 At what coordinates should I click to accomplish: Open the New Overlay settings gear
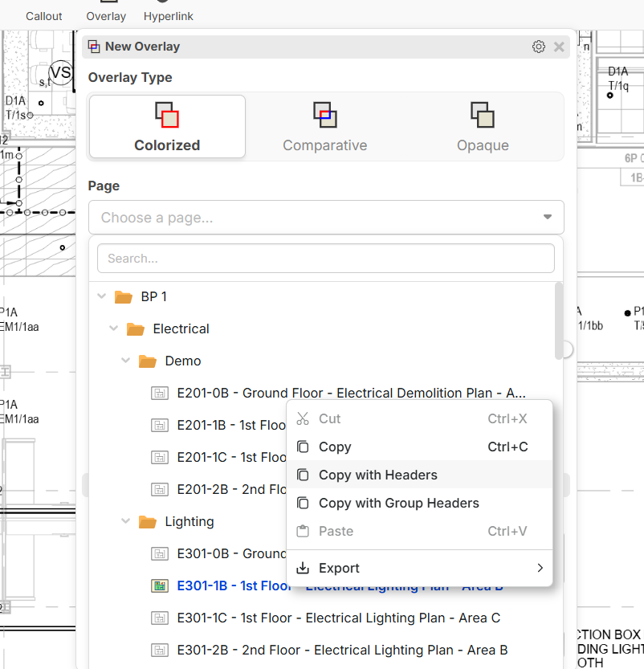pos(539,47)
